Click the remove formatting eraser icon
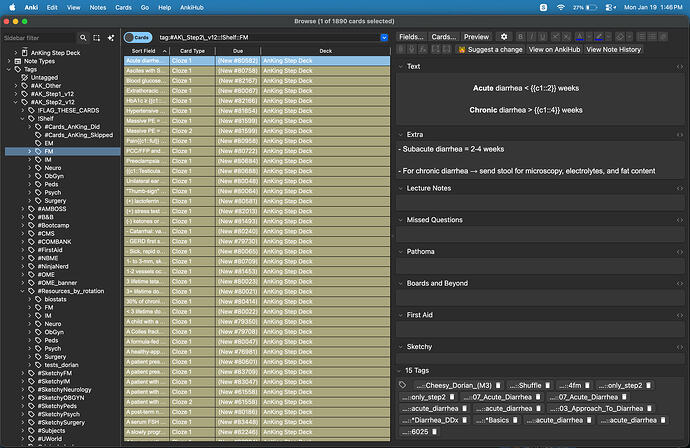Screen dimensions: 690x448 click(620, 37)
